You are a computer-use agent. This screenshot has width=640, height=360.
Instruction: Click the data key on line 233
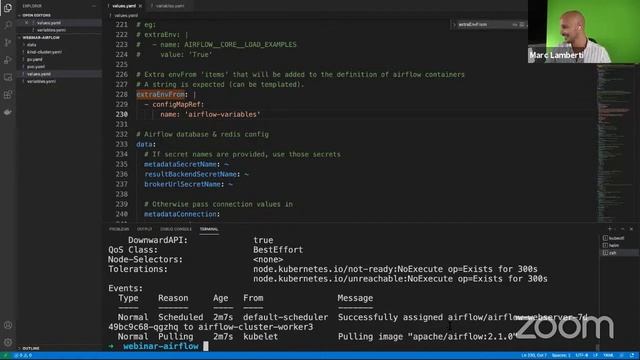pos(144,144)
